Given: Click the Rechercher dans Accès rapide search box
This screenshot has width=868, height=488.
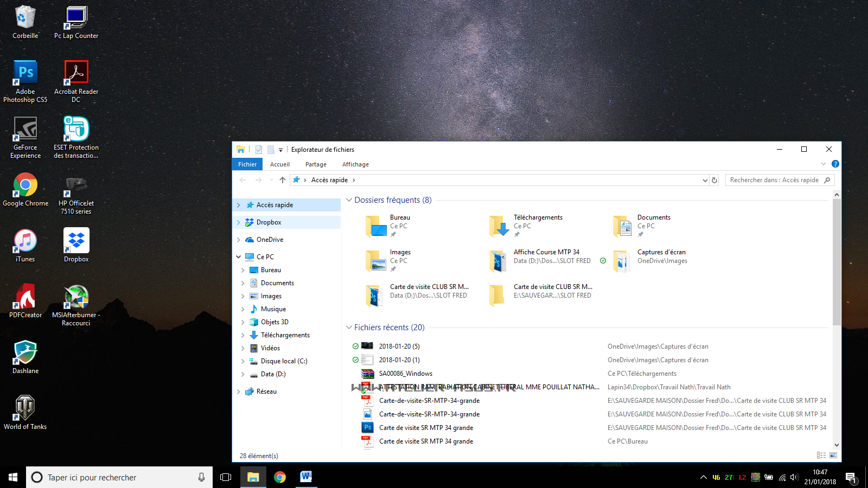Looking at the screenshot, I should pos(774,180).
